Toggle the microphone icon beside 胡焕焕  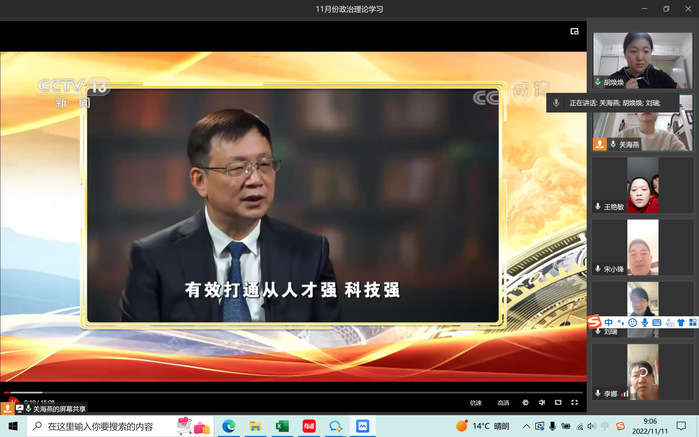tap(598, 82)
